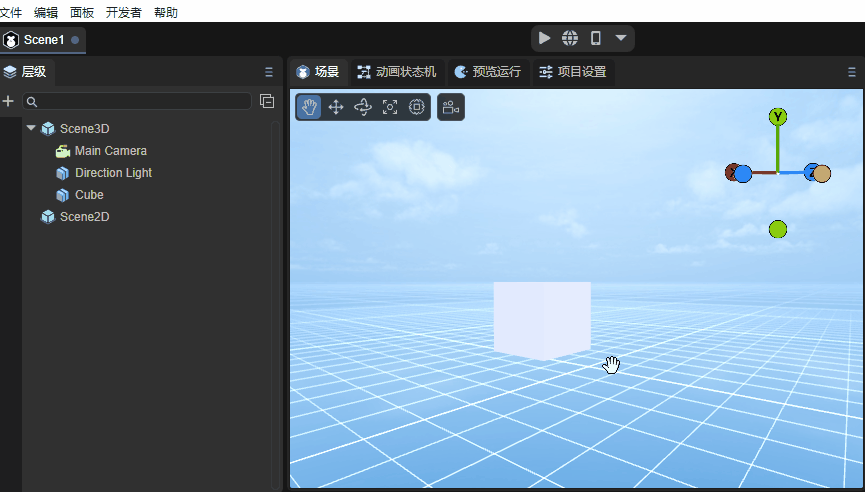This screenshot has width=865, height=492.
Task: Switch to the 动画状态机 tab
Action: (x=397, y=72)
